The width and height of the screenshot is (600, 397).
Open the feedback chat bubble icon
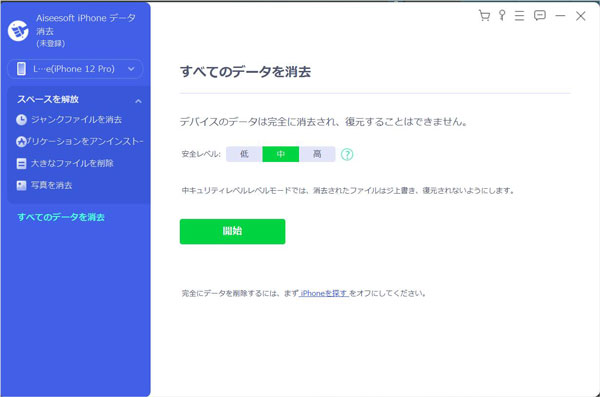click(540, 16)
